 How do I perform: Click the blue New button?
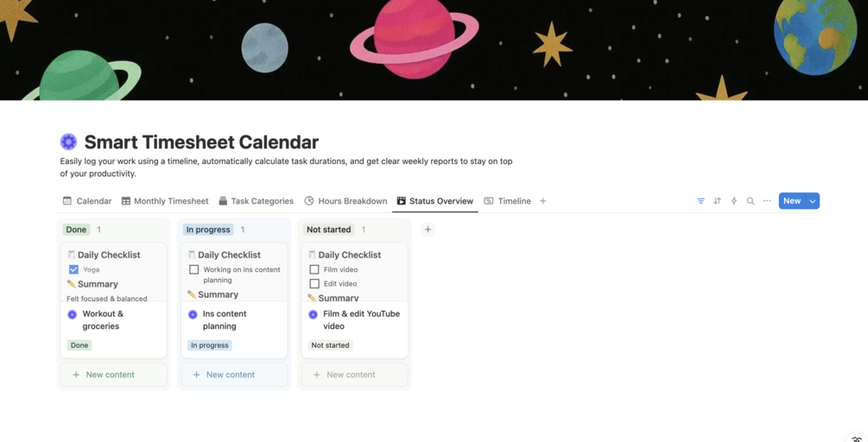(x=792, y=201)
